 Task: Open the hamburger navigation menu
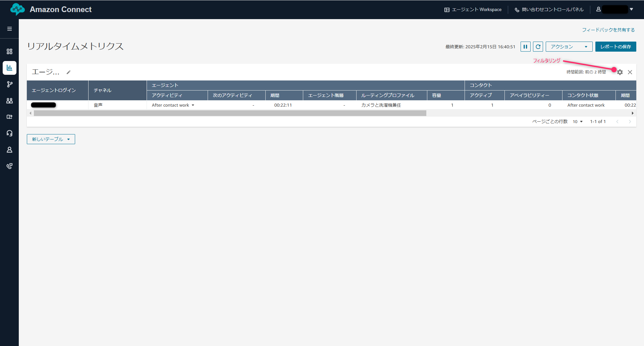[x=9, y=29]
